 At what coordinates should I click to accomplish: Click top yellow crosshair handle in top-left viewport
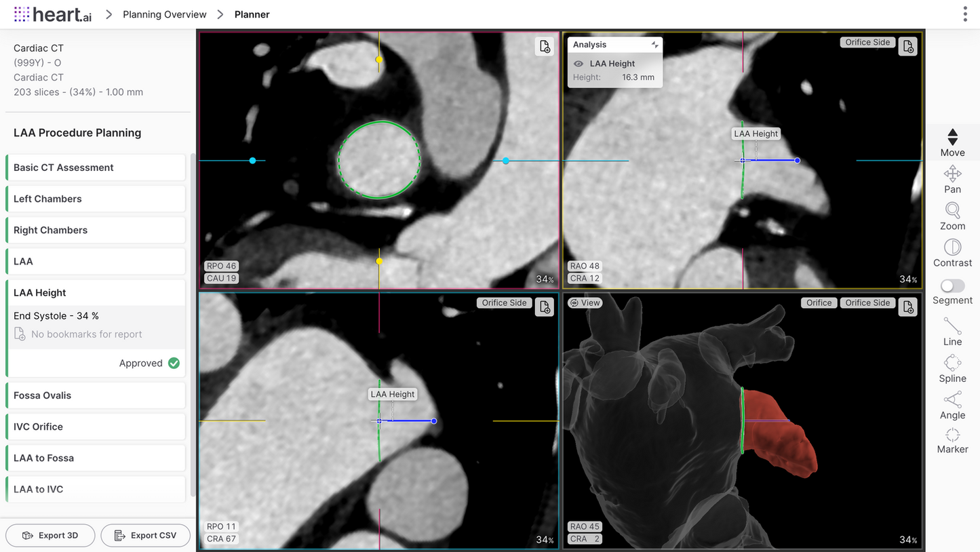coord(379,60)
